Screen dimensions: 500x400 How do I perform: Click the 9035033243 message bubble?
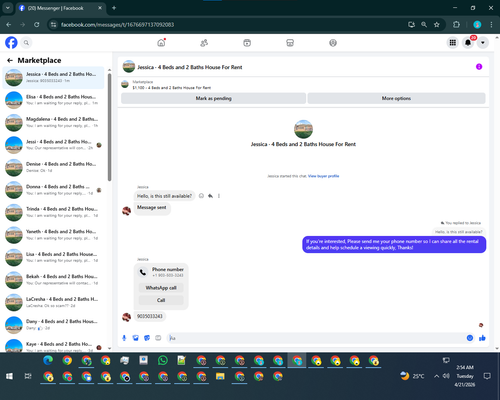(x=150, y=316)
